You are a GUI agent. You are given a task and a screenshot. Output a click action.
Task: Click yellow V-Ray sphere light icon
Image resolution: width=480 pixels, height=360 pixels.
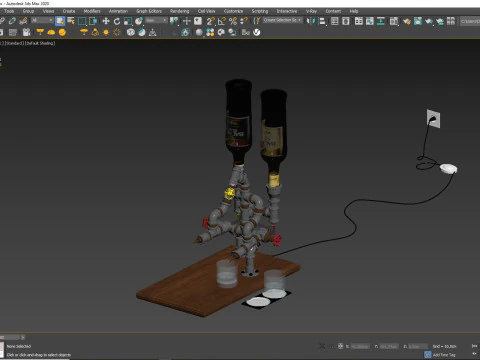(x=62, y=32)
